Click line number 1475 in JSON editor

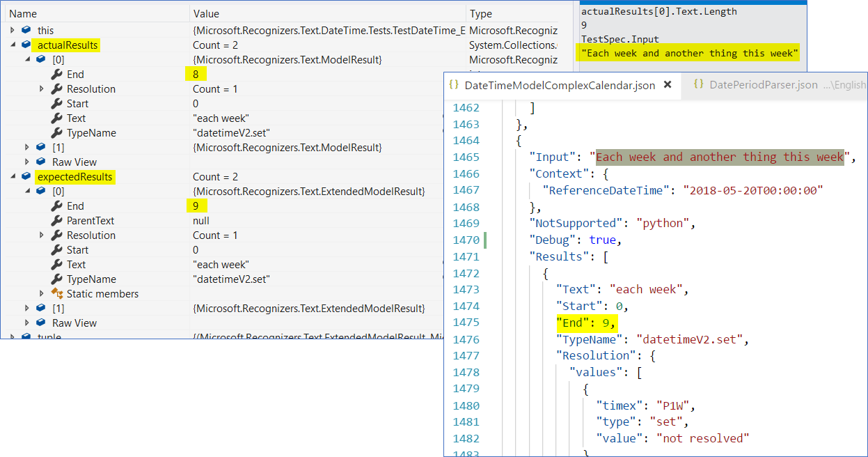[x=466, y=323]
